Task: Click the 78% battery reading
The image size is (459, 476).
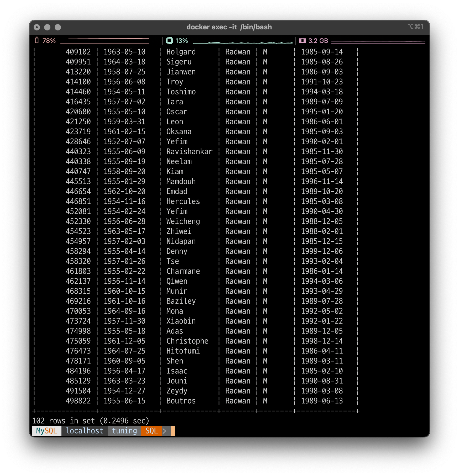Action: tap(49, 41)
